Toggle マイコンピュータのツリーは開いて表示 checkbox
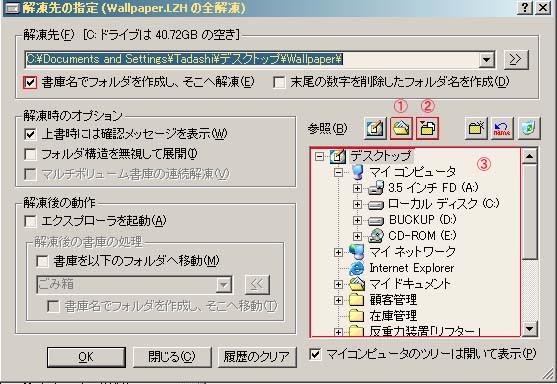 tap(315, 354)
